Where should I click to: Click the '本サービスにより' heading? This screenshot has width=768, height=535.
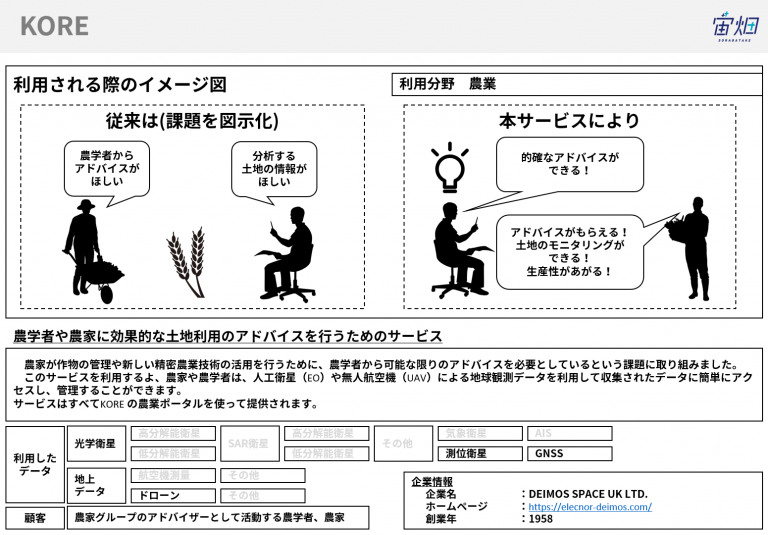569,121
